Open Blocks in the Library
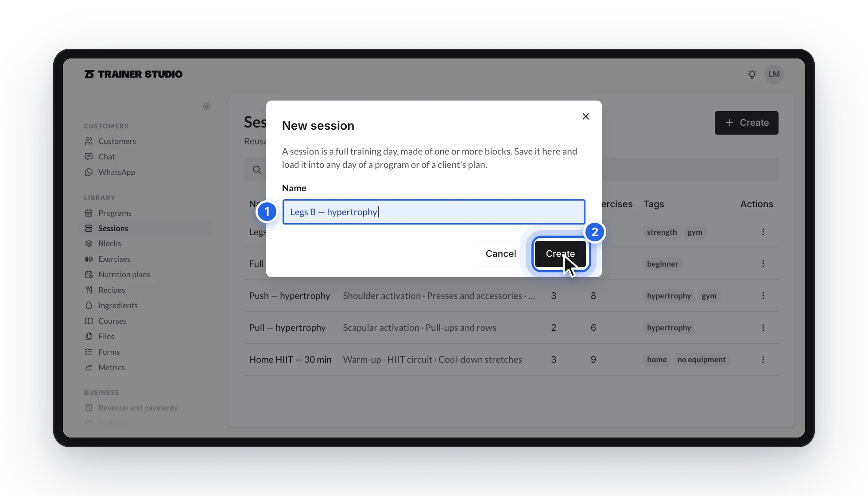 tap(109, 244)
